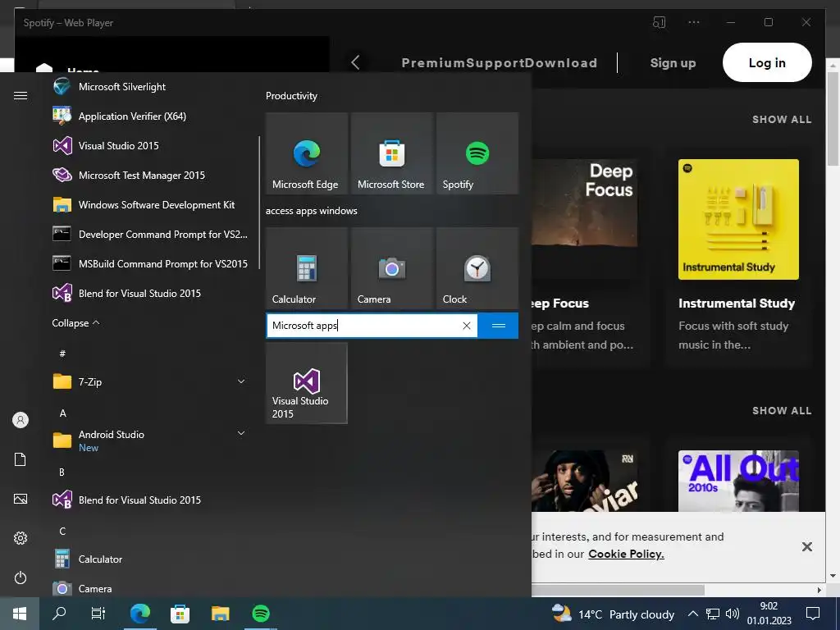This screenshot has width=840, height=630.
Task: Open the Camera tile
Action: (x=391, y=268)
